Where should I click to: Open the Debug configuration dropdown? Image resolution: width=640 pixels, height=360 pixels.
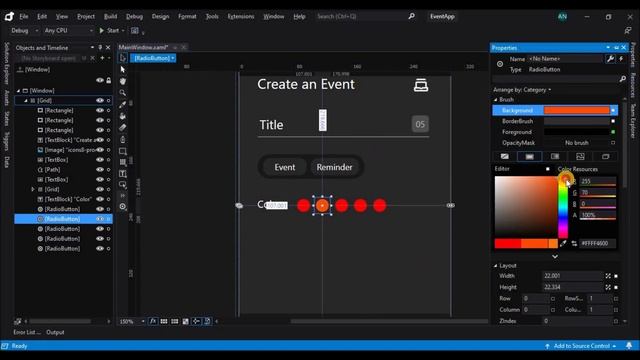pyautogui.click(x=24, y=31)
